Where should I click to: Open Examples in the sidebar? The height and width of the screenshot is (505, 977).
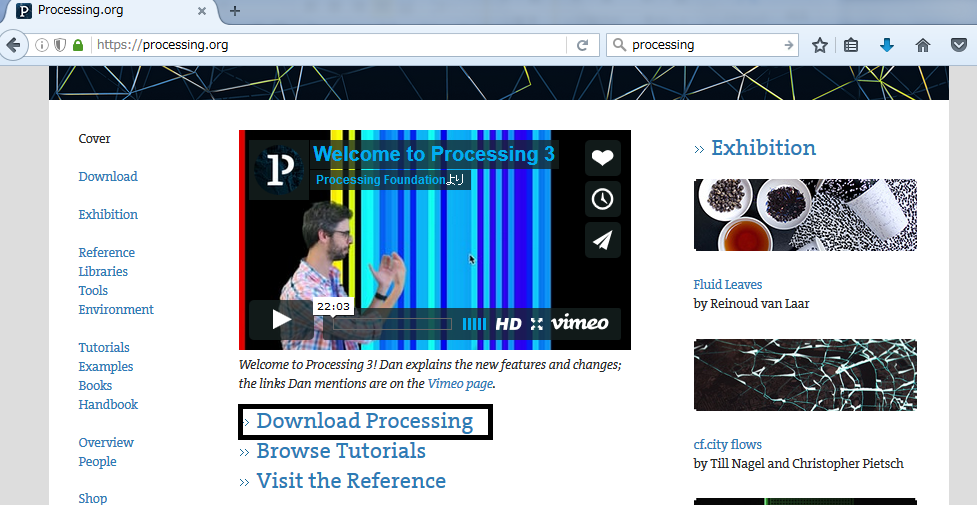(x=106, y=367)
